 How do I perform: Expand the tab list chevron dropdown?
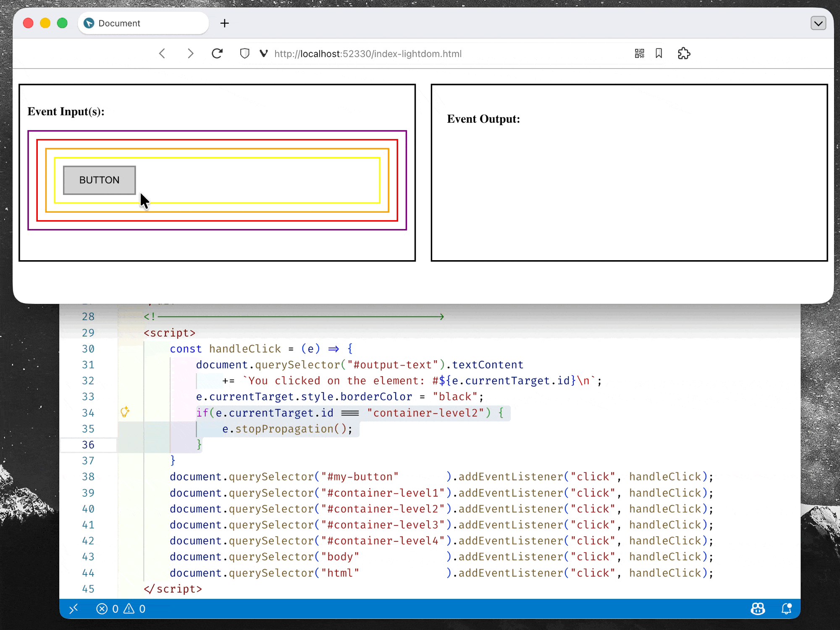(x=818, y=23)
